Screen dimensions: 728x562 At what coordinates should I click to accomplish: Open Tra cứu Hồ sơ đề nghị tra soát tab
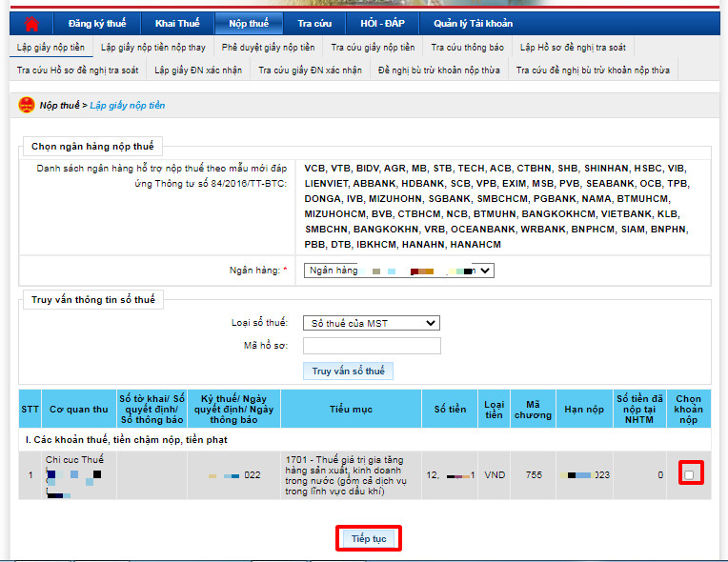[77, 70]
